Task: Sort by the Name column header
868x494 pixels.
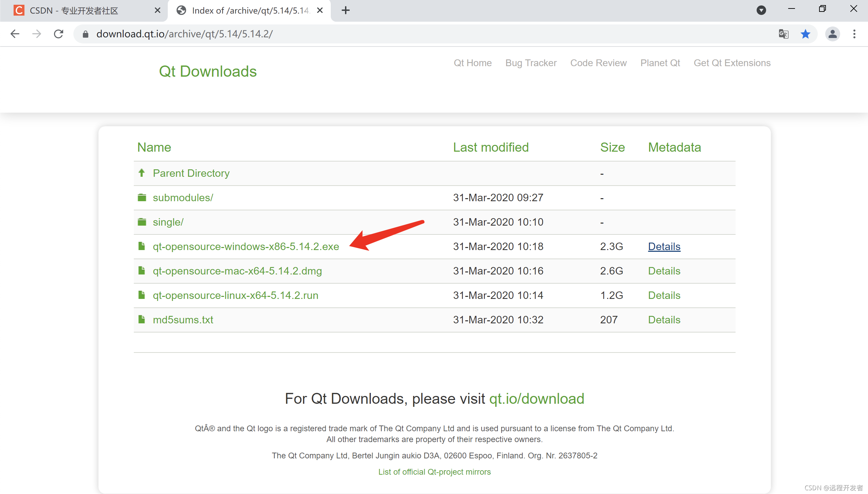Action: 154,147
